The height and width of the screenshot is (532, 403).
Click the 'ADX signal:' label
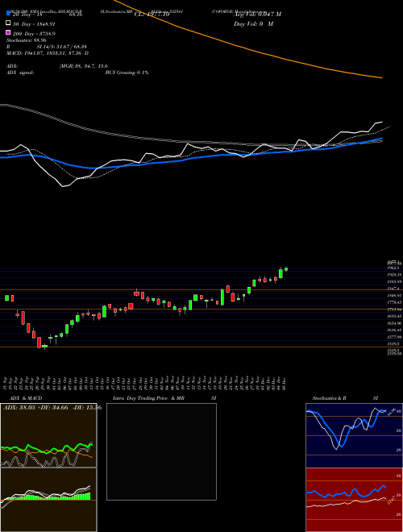coord(20,73)
